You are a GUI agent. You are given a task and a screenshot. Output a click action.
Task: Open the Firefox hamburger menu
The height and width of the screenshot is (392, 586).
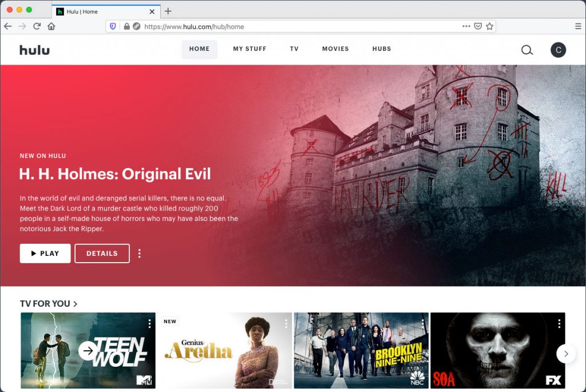pyautogui.click(x=578, y=26)
